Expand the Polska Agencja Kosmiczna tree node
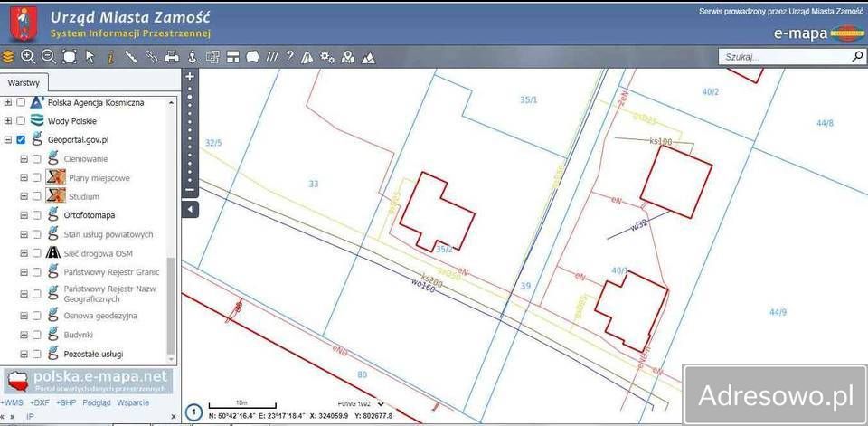Image resolution: width=868 pixels, height=426 pixels. (8, 102)
